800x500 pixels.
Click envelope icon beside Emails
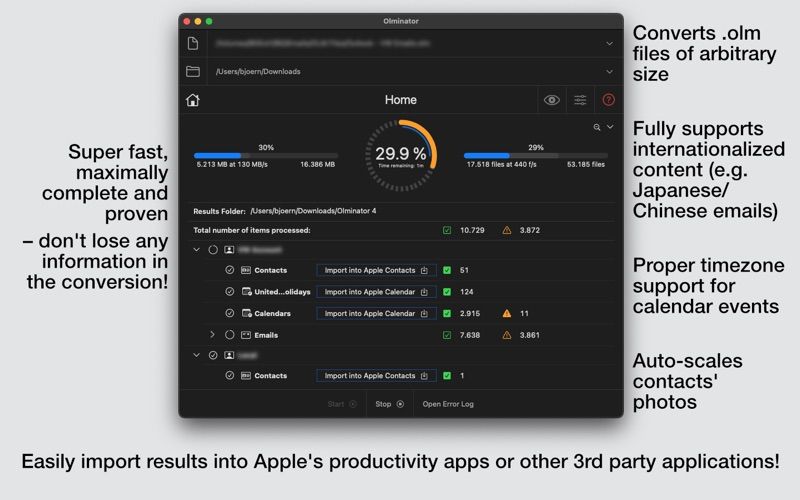[x=246, y=335]
